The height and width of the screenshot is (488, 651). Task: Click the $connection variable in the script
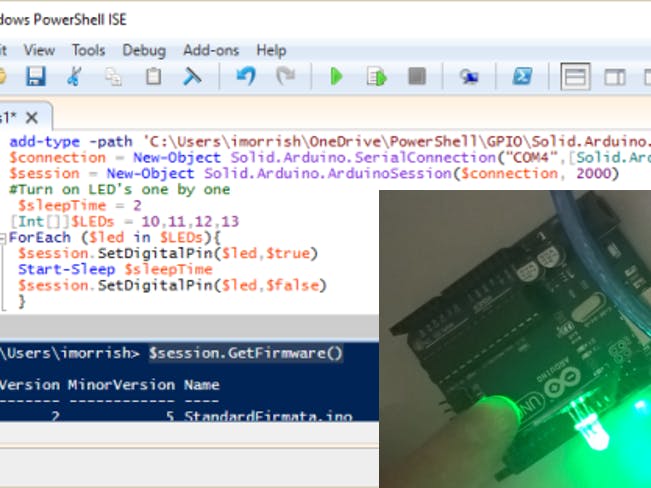click(x=57, y=158)
